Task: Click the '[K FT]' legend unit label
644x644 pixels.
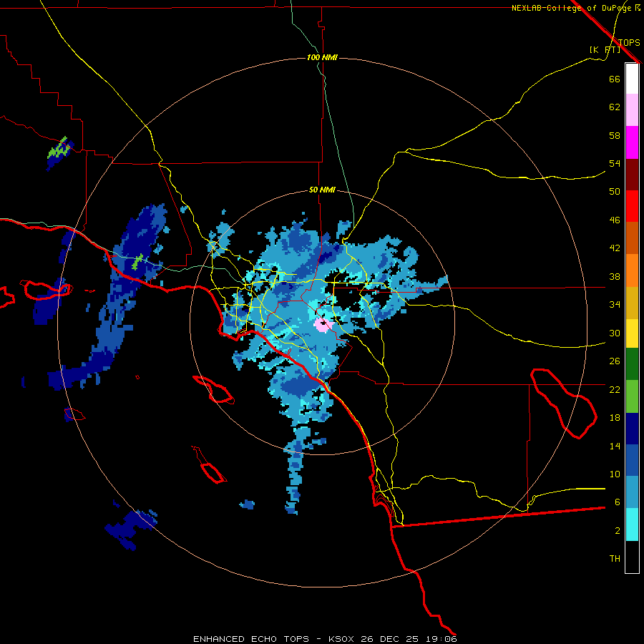Action: click(x=605, y=49)
